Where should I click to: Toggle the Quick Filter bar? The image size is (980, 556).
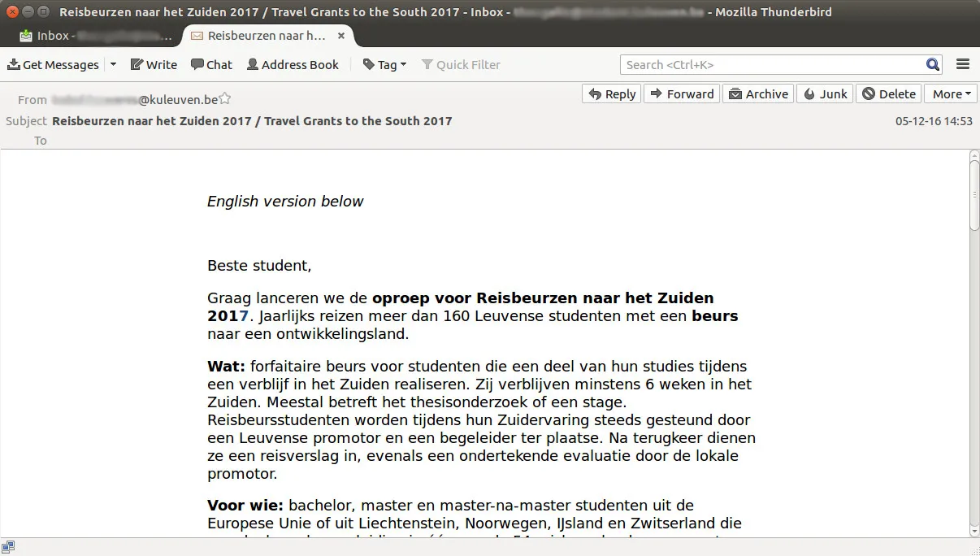coord(461,65)
